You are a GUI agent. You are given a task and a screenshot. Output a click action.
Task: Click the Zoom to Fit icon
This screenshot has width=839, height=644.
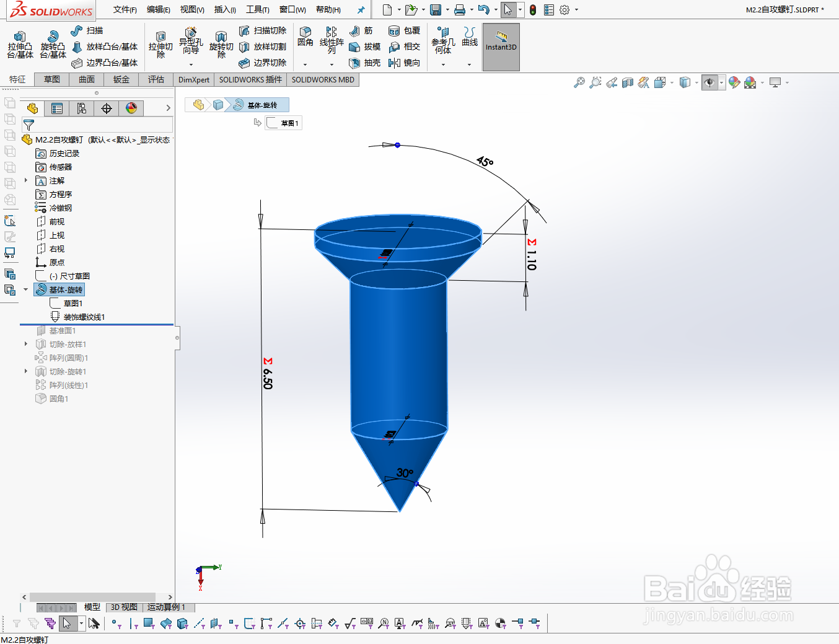579,82
